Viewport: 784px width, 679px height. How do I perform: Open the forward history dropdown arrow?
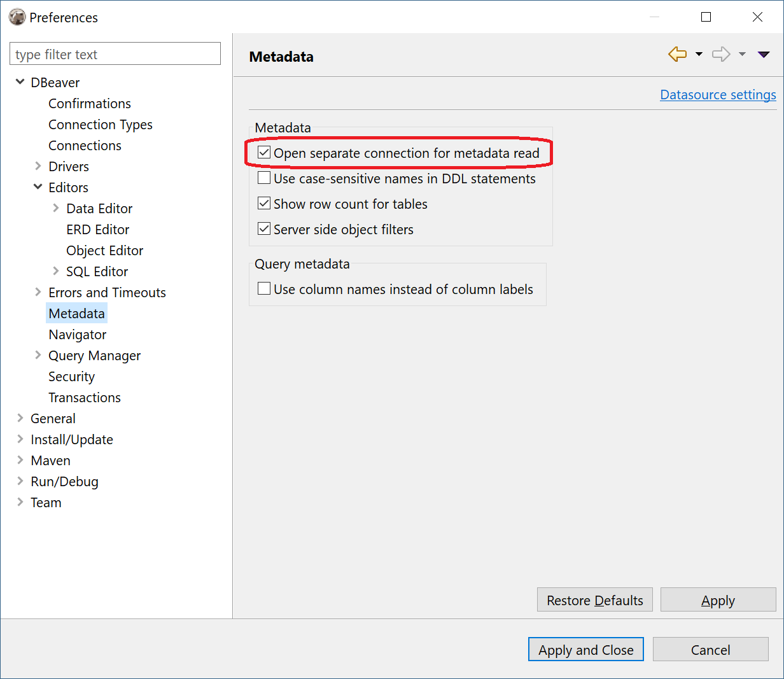[742, 55]
